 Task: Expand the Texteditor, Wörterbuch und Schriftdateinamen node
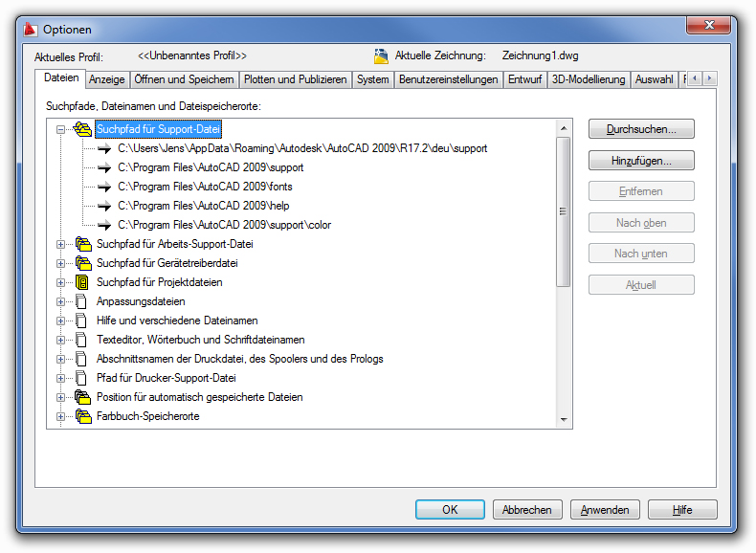pos(60,340)
